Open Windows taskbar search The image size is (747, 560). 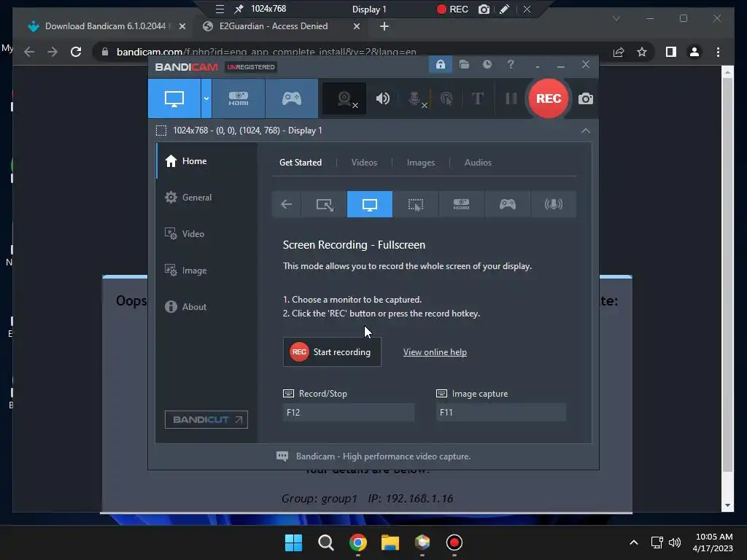click(x=326, y=542)
